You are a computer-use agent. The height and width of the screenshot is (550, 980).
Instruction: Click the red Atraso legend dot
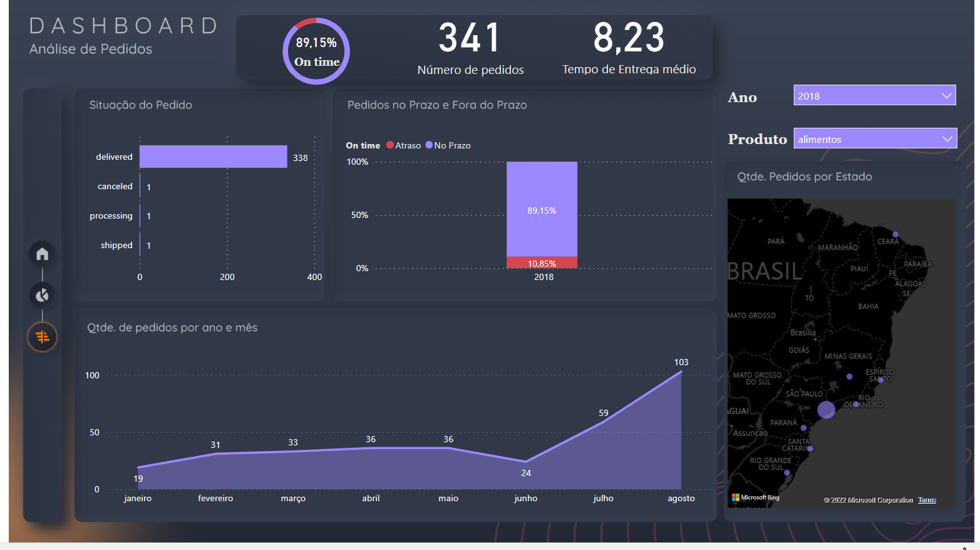(x=391, y=145)
